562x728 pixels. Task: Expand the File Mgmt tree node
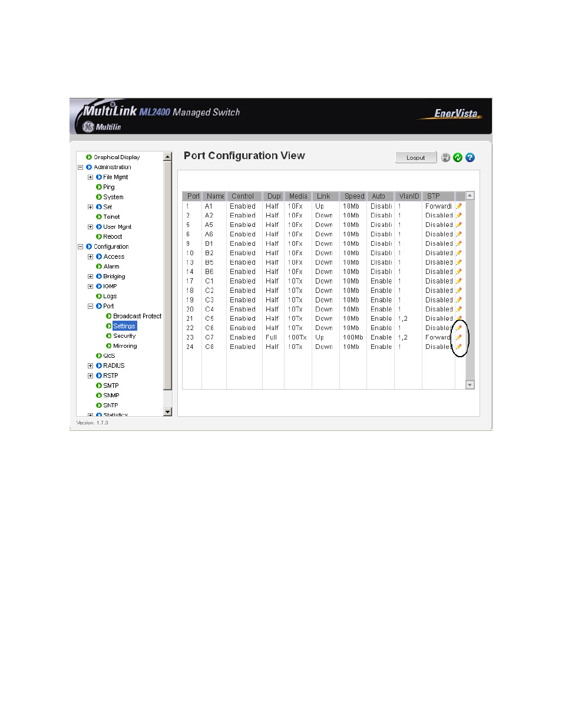90,177
